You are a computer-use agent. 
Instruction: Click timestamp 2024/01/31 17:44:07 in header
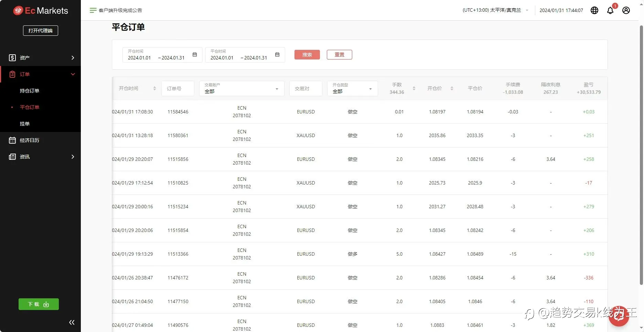(561, 10)
